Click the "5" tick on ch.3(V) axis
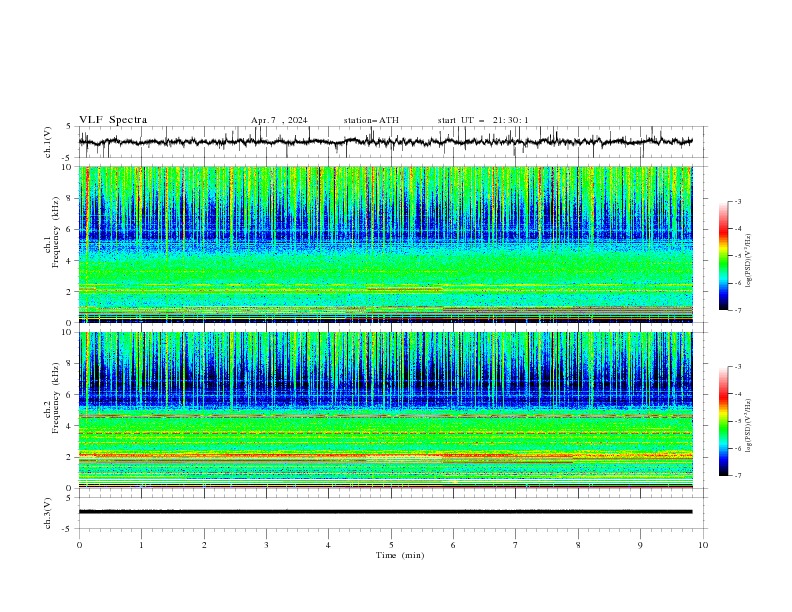The width and height of the screenshot is (792, 612). coord(71,497)
